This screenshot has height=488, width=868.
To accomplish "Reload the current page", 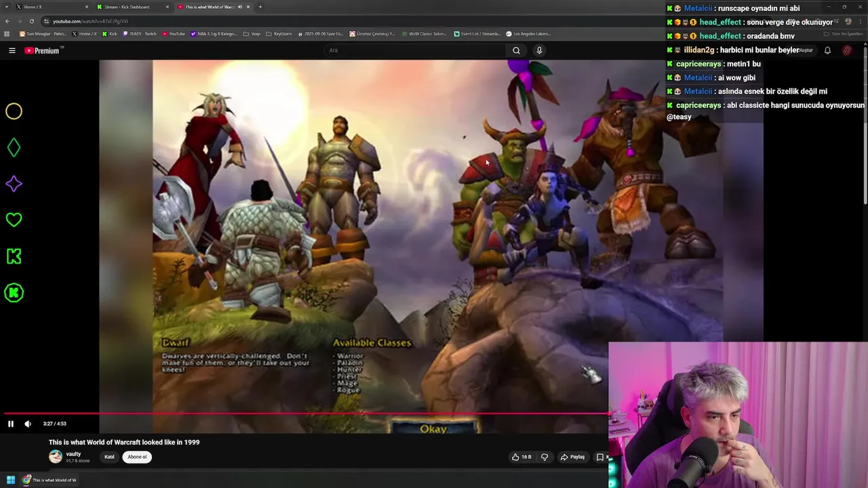I will point(31,21).
